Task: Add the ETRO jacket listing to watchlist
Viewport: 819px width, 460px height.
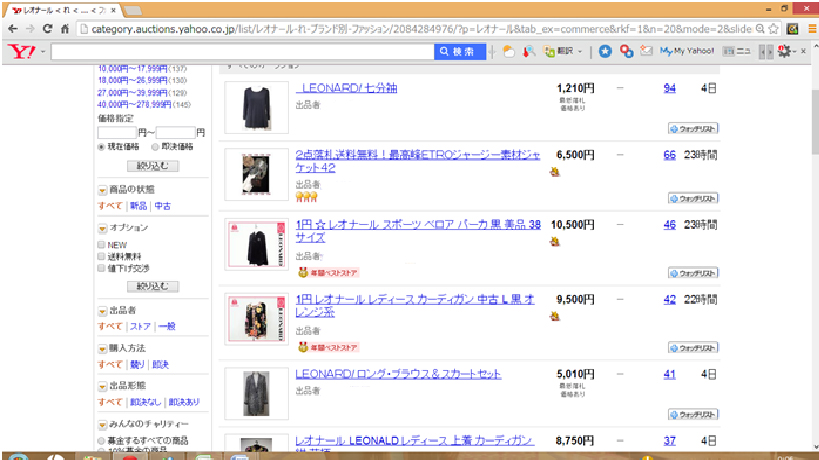Action: (693, 198)
